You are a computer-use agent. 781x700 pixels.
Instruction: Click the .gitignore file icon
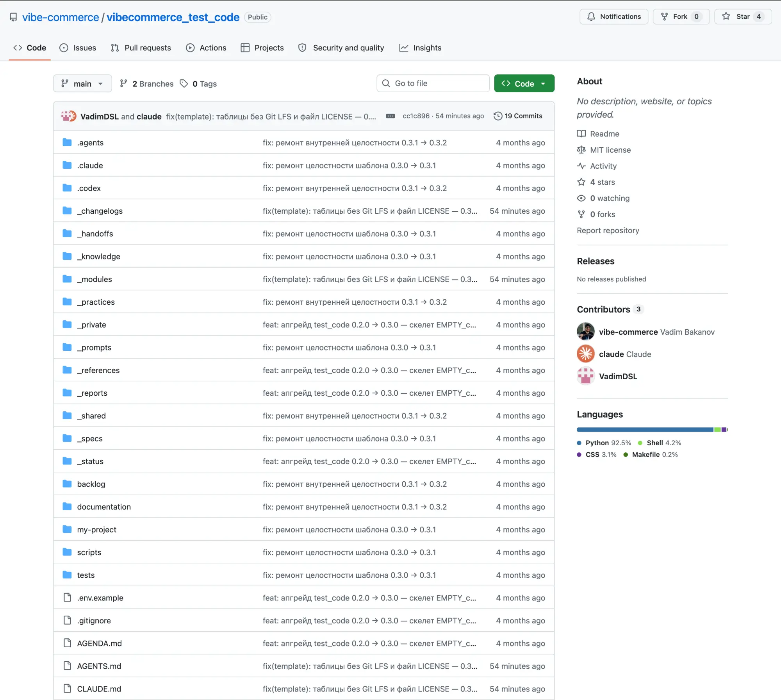pyautogui.click(x=67, y=620)
